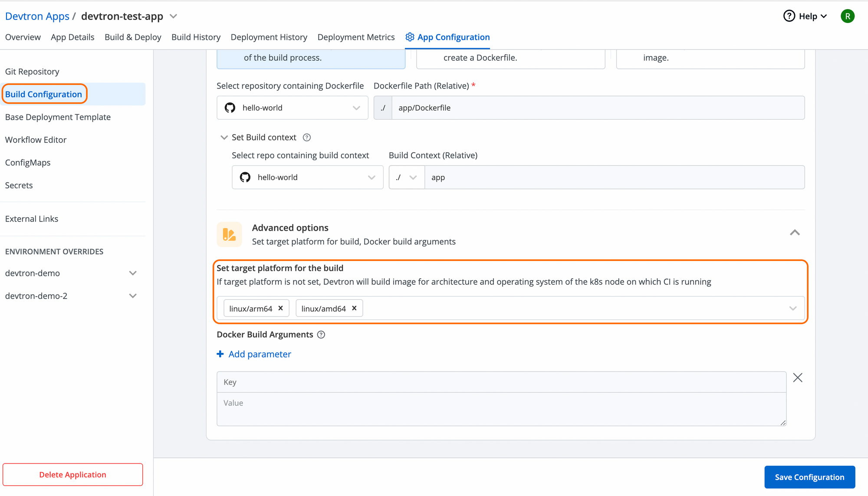
Task: Expand the devtron-demo environment override
Action: click(134, 273)
